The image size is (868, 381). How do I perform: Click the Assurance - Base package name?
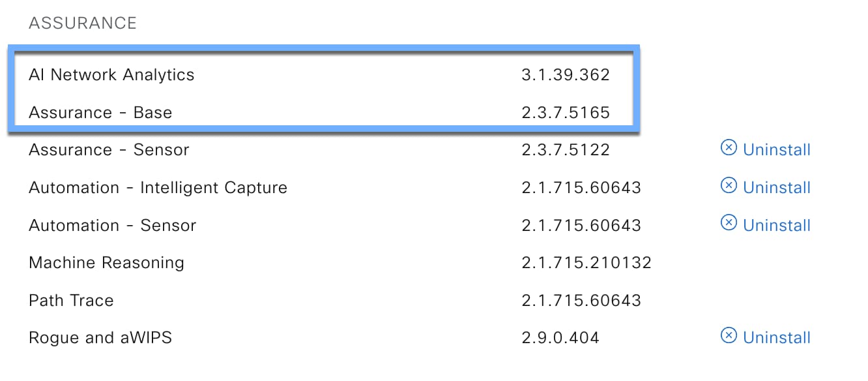(x=100, y=113)
